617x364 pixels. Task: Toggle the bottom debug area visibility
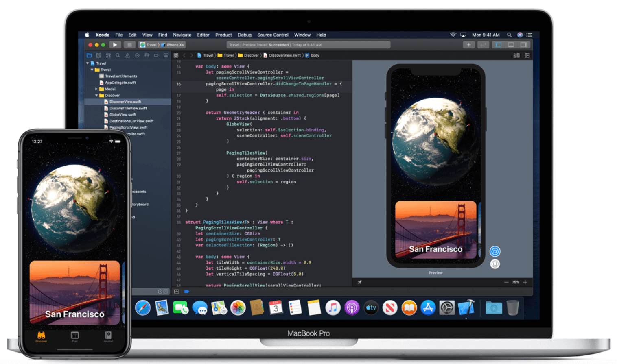tap(511, 45)
